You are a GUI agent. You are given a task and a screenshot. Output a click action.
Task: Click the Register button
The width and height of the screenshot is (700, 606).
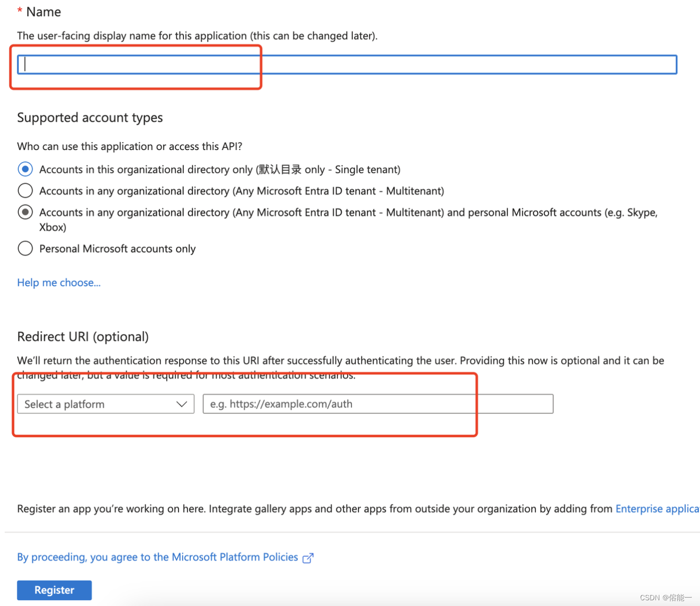tap(54, 590)
